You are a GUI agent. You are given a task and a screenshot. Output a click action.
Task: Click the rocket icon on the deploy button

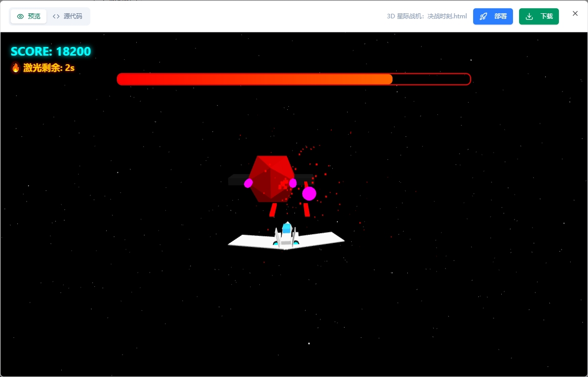point(483,16)
